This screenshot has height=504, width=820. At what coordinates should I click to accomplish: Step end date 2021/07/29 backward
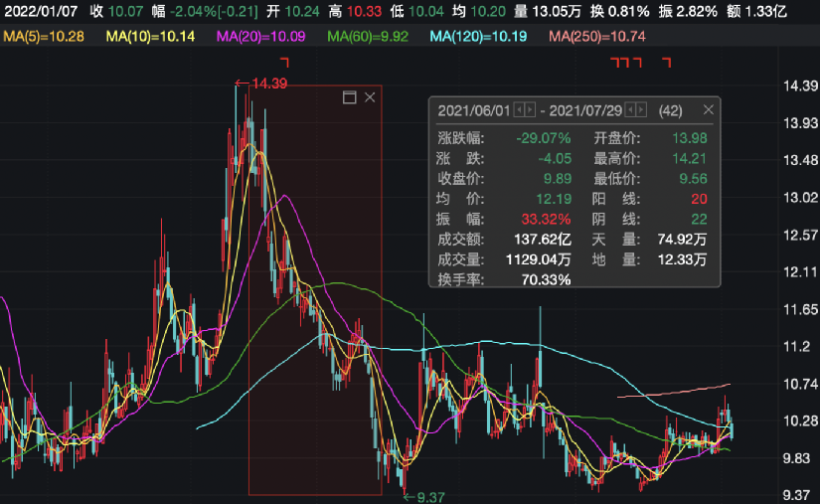[630, 110]
